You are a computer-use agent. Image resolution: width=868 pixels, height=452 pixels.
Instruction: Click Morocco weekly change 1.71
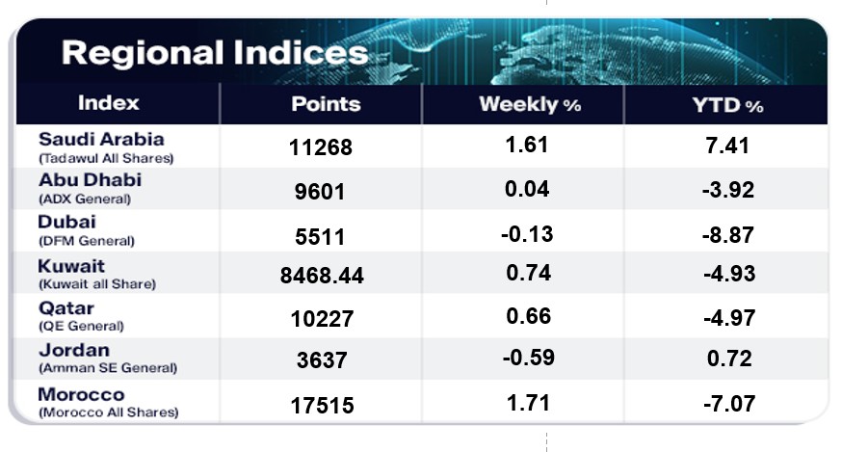[527, 402]
